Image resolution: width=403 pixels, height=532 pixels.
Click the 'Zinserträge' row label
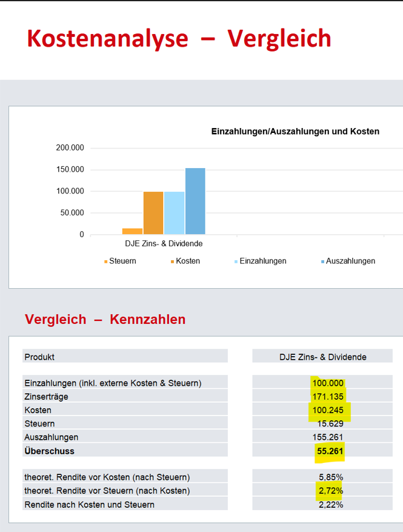click(46, 397)
